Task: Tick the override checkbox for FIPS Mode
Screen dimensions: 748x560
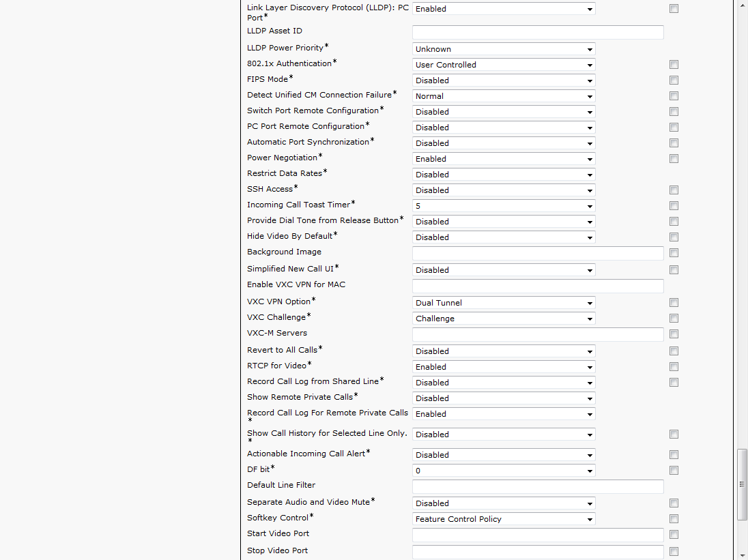Action: 674,80
